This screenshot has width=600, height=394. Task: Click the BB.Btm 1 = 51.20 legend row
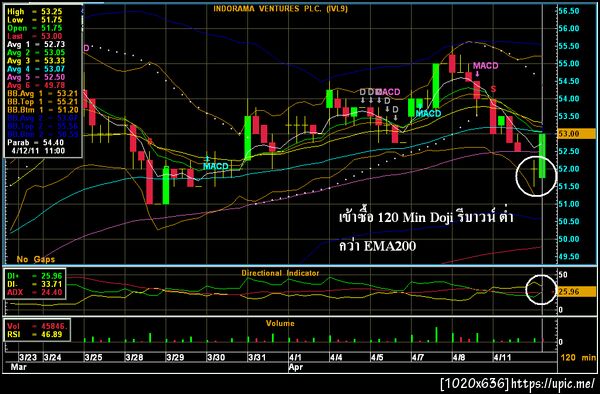point(42,110)
